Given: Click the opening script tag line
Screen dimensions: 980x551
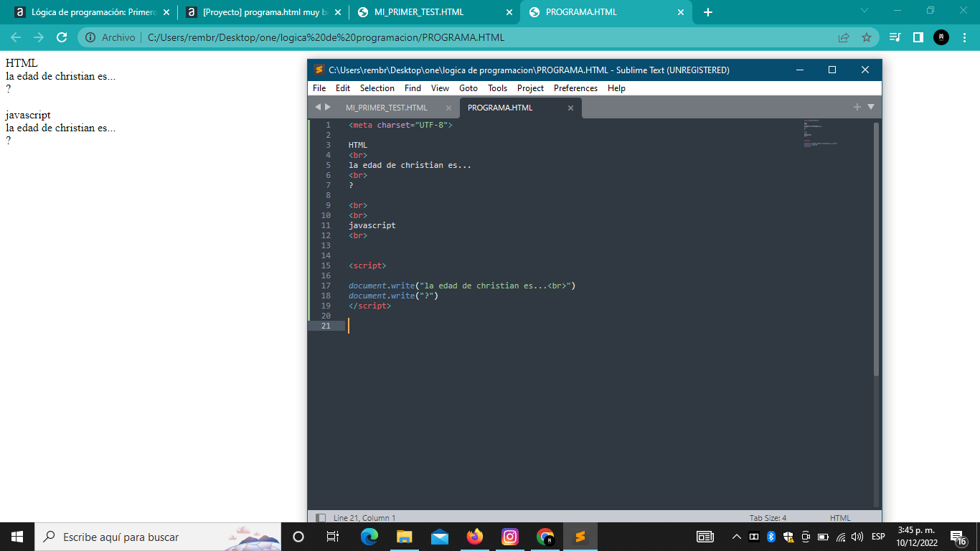Looking at the screenshot, I should (x=367, y=265).
